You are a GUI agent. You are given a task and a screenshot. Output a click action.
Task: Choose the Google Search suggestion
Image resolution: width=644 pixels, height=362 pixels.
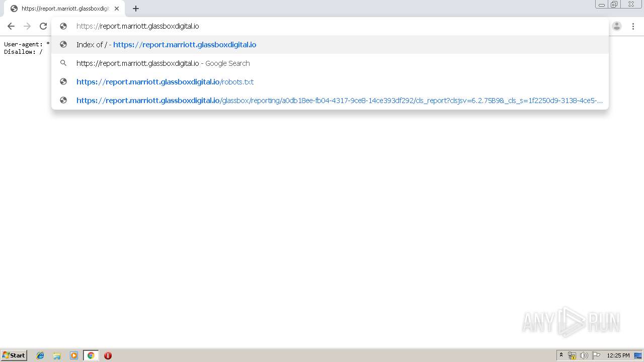coord(330,63)
